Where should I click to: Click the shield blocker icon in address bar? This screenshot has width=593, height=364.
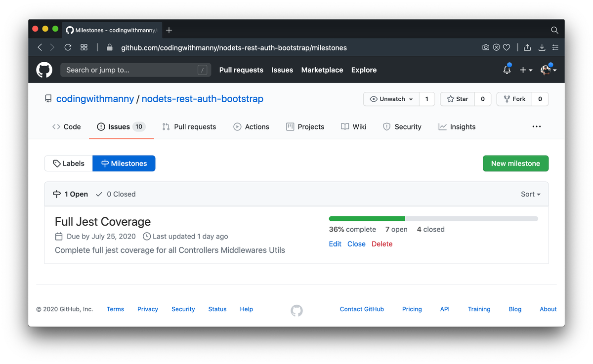[x=496, y=47]
